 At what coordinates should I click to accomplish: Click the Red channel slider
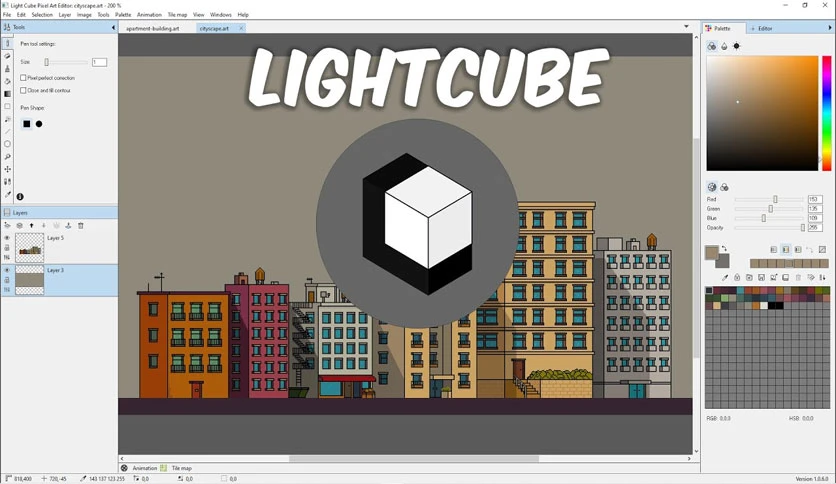coord(769,199)
